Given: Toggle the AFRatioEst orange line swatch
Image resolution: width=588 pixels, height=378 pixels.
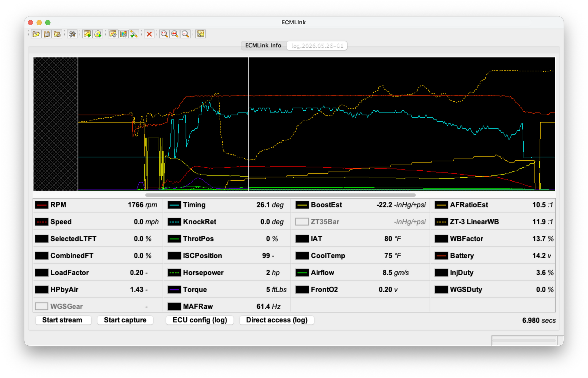Looking at the screenshot, I should coord(441,205).
